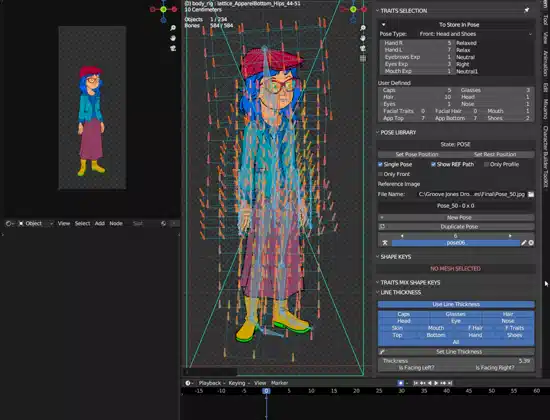Click green Y axis on center viewport gizmo
Image resolution: width=550 pixels, height=420 pixels.
point(353,9)
